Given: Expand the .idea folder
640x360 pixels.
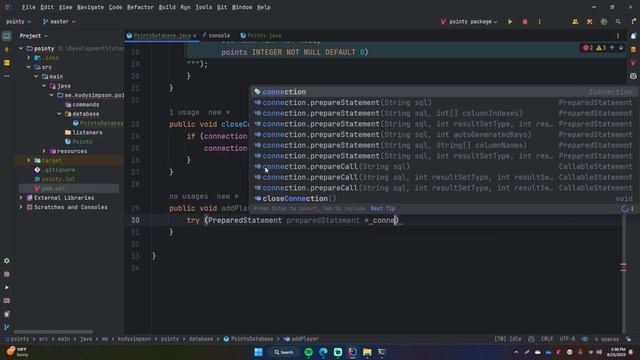Looking at the screenshot, I should point(29,58).
